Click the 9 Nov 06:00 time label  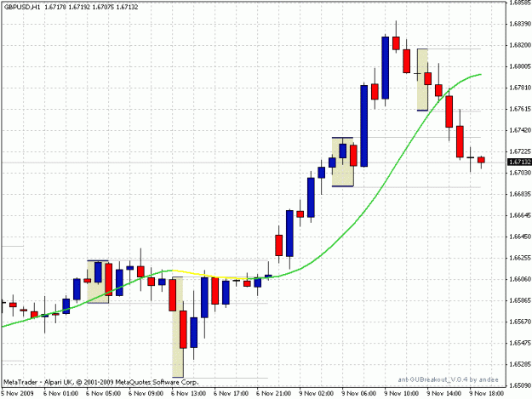coord(359,394)
